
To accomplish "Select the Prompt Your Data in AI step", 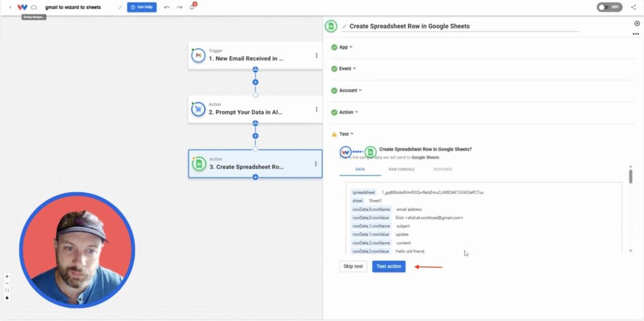I will tap(255, 109).
